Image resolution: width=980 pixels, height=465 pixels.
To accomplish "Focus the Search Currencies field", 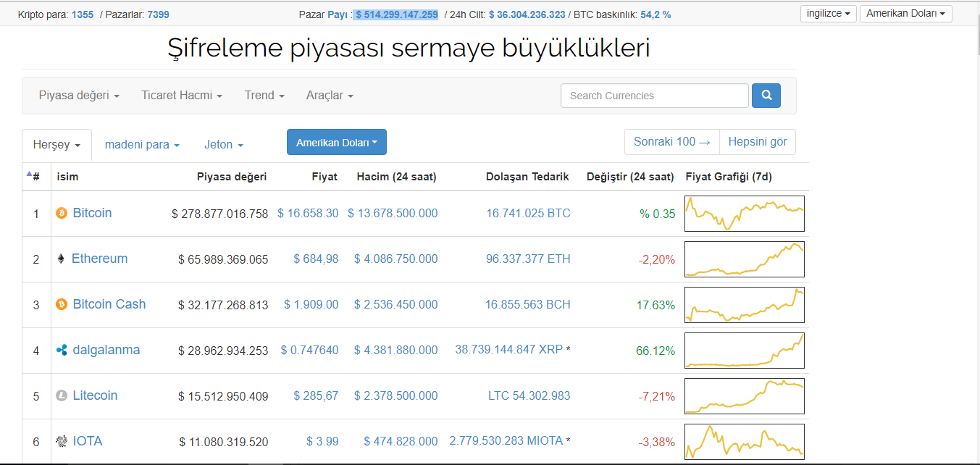I will 655,96.
